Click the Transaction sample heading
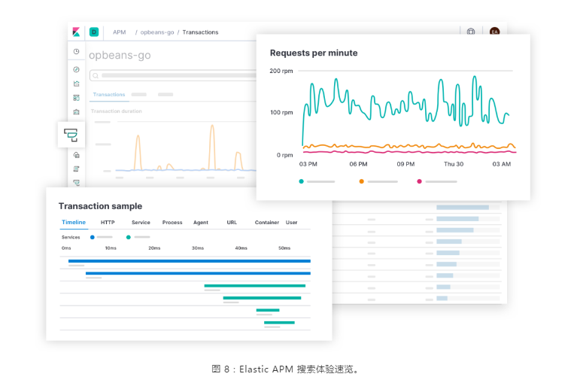Image resolution: width=583 pixels, height=392 pixels. [x=100, y=206]
